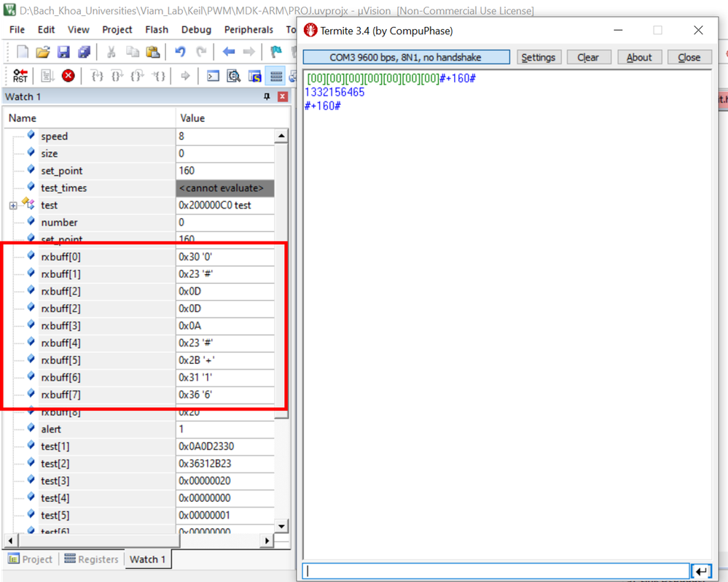This screenshot has height=582, width=728.
Task: Click the Navigate Backward blue arrow
Action: point(229,52)
